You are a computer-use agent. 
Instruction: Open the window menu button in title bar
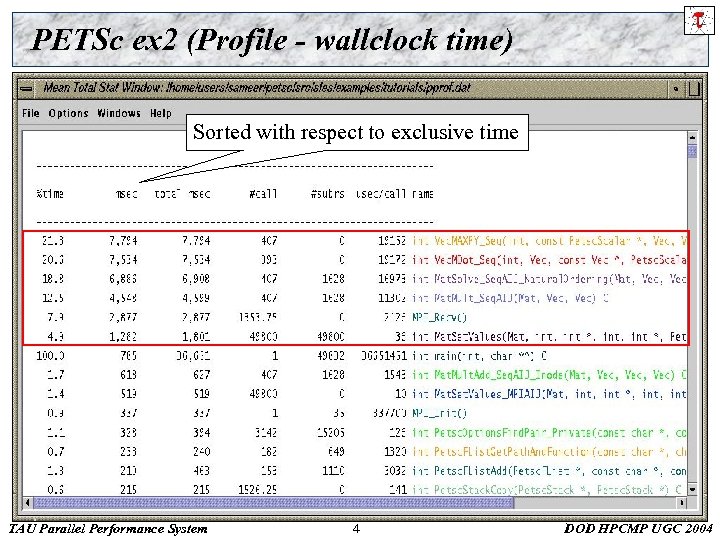26,89
